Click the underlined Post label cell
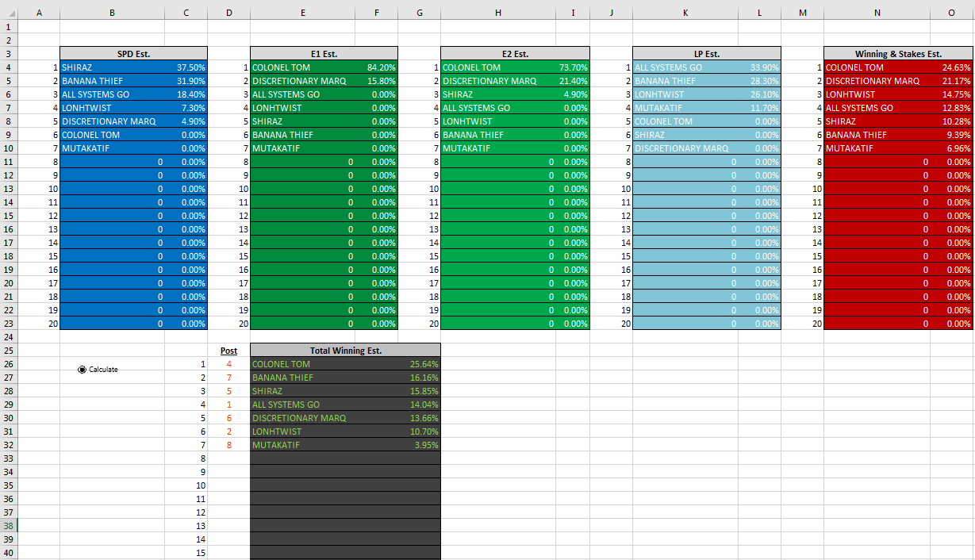This screenshot has width=975, height=560. click(x=228, y=351)
